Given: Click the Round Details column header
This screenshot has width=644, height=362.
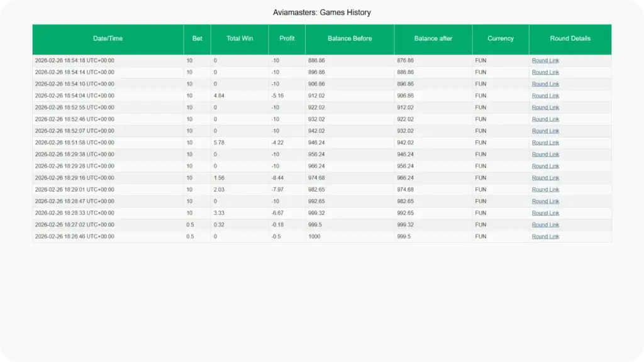Looking at the screenshot, I should [570, 38].
